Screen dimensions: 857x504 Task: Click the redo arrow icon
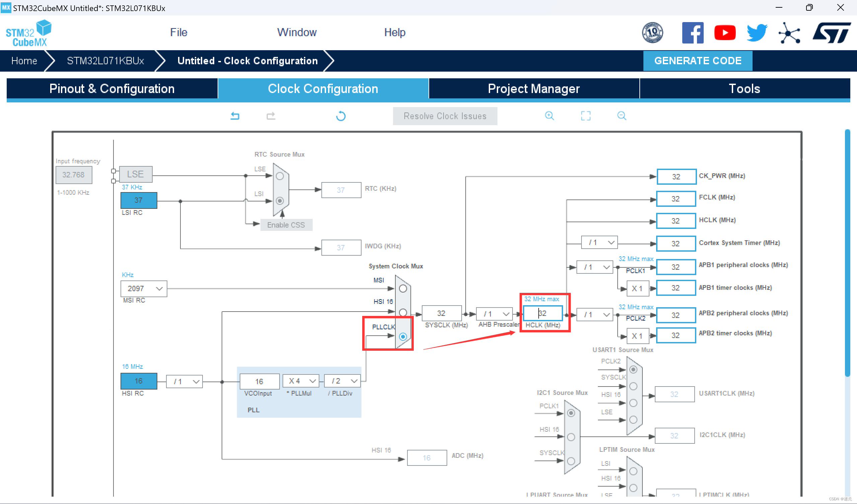pos(271,116)
